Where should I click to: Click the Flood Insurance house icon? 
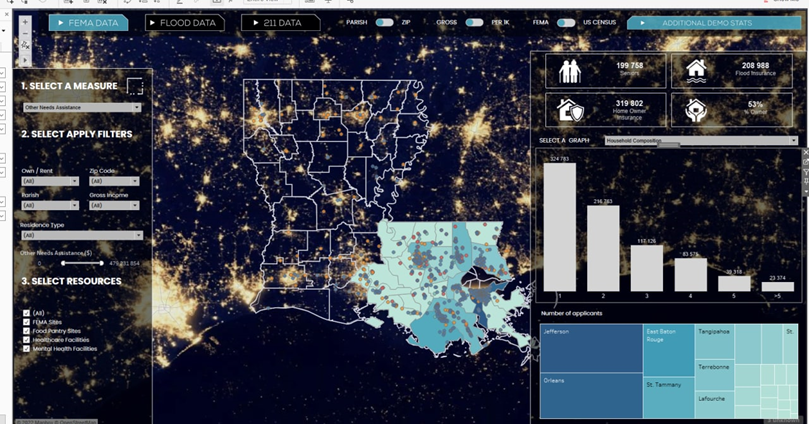click(698, 71)
